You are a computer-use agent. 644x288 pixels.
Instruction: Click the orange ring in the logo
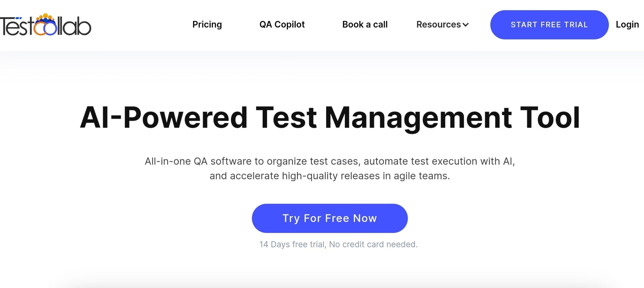(x=41, y=29)
